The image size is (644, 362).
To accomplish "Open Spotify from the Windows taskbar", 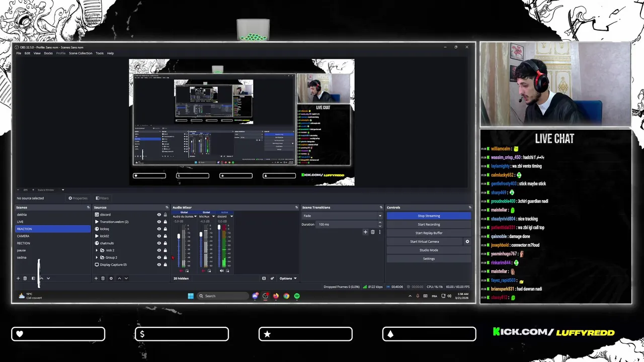I will click(297, 296).
